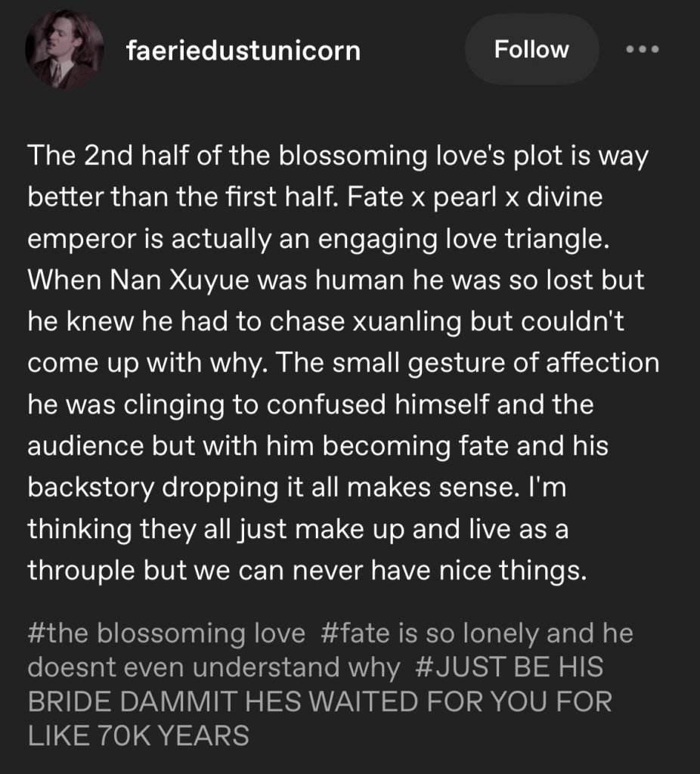Image resolution: width=700 pixels, height=774 pixels.
Task: Click the faeriedustunicorn username
Action: 244,51
